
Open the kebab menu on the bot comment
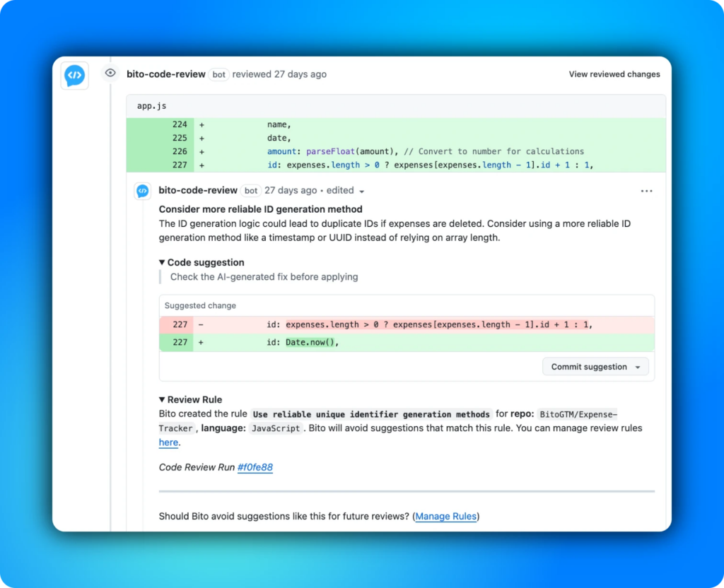[647, 190]
